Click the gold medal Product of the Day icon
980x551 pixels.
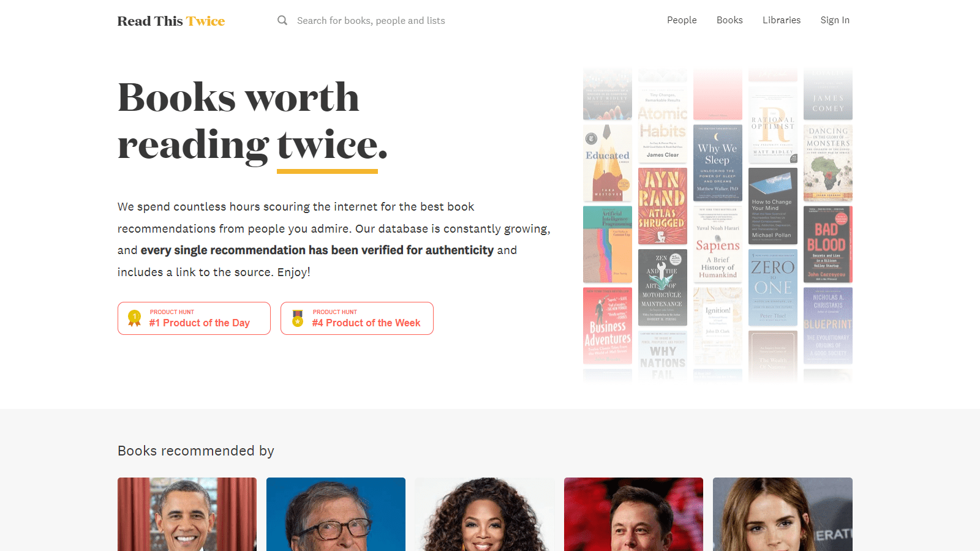tap(135, 318)
